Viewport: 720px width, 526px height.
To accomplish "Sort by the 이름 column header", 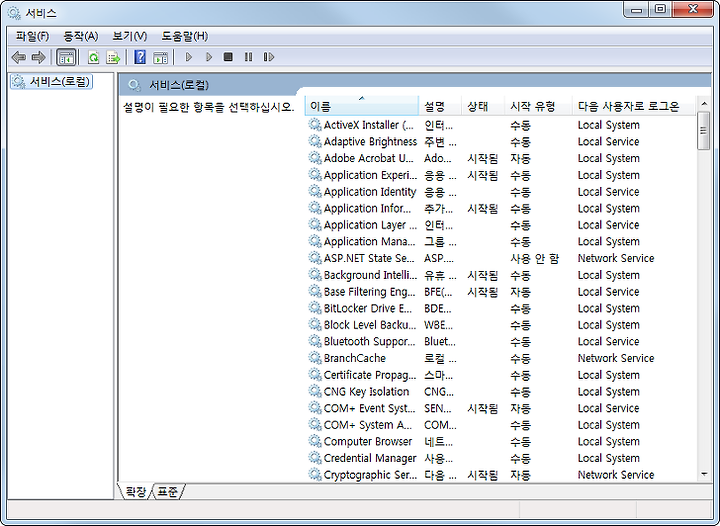I will [362, 106].
